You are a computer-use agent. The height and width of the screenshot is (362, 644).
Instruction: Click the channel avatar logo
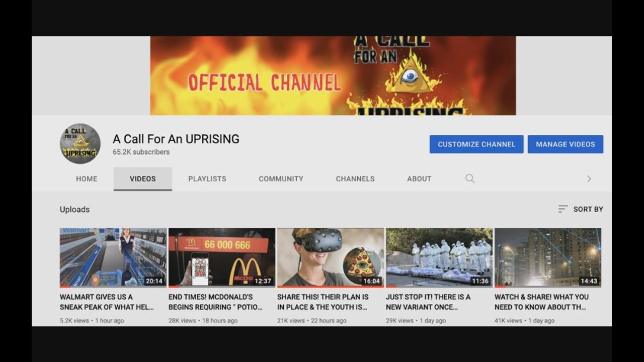(80, 144)
